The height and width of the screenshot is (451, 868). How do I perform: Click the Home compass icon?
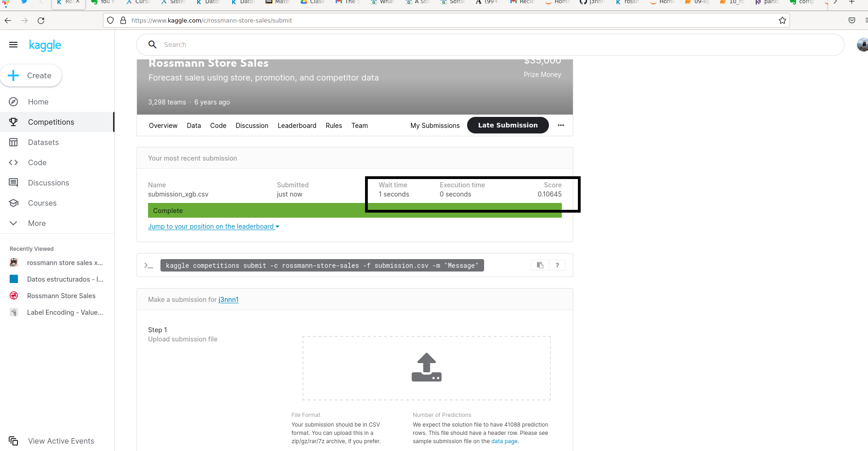(x=13, y=102)
